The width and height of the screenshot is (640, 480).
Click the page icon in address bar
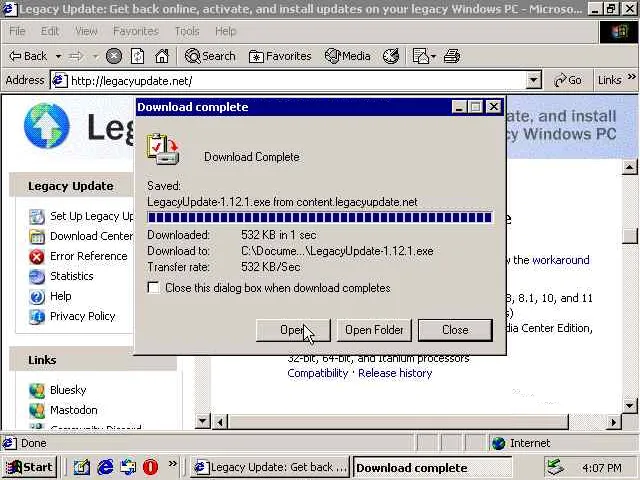coord(60,80)
